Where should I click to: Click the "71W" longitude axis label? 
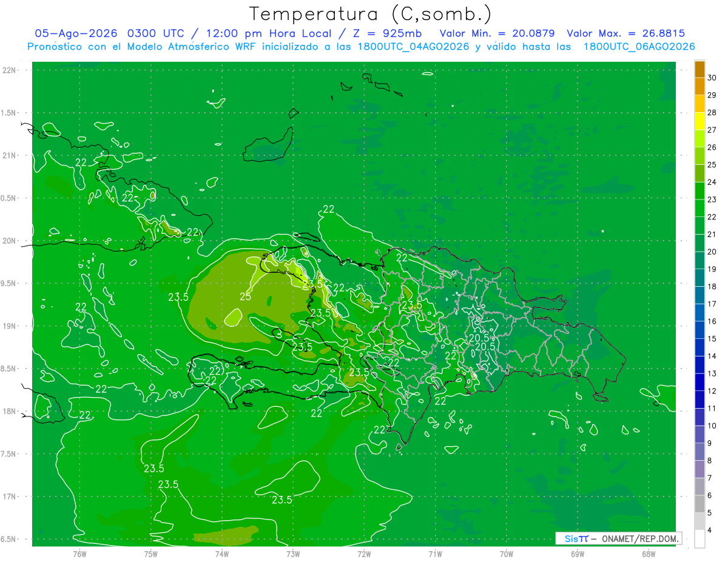coord(435,554)
